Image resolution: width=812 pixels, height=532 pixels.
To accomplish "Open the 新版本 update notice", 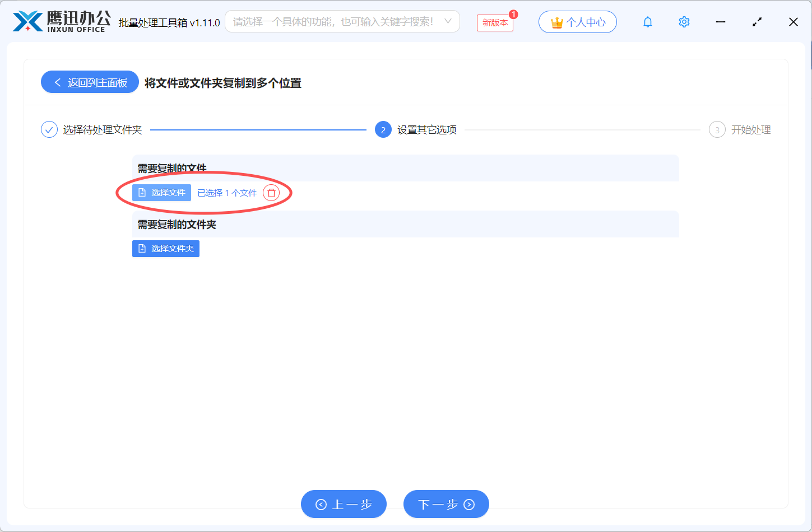I will coord(495,22).
